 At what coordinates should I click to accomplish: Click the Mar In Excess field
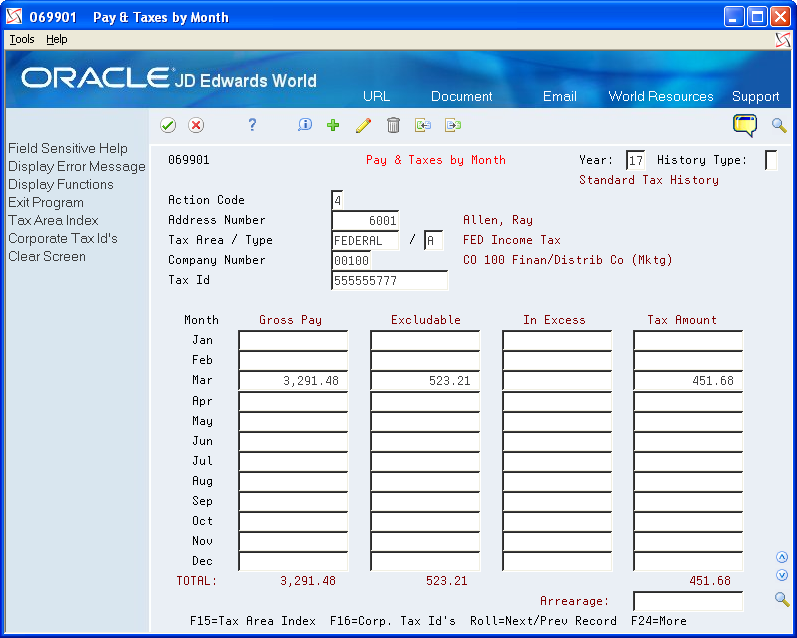click(557, 380)
